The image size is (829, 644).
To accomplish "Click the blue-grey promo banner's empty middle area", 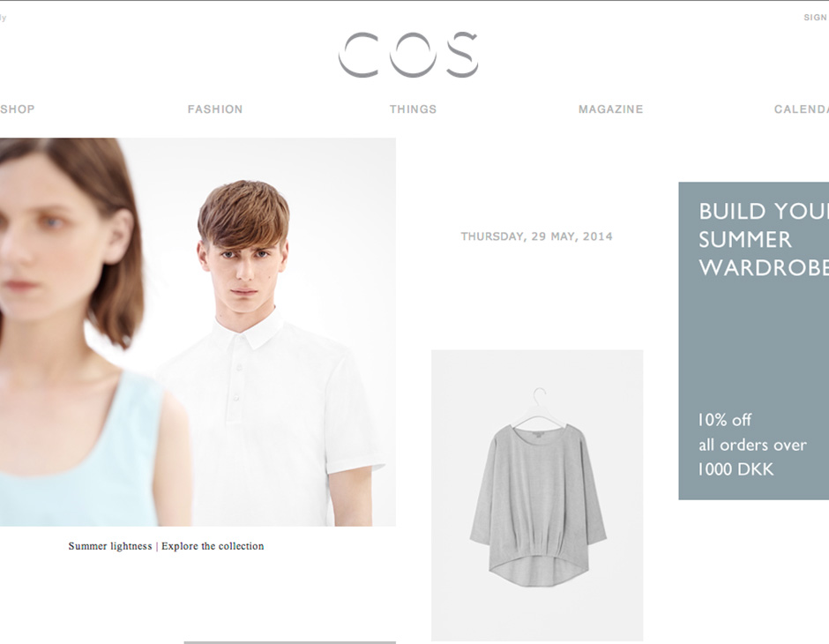I will pos(754,344).
